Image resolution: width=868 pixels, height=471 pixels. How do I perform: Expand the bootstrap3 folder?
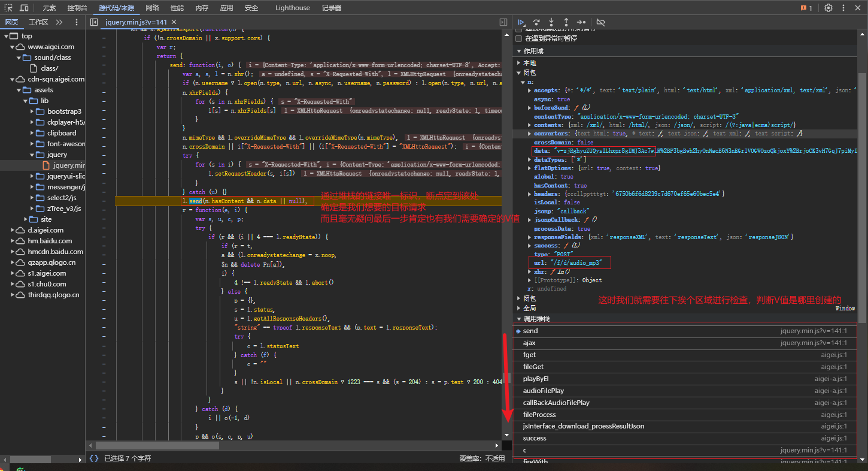coord(33,111)
